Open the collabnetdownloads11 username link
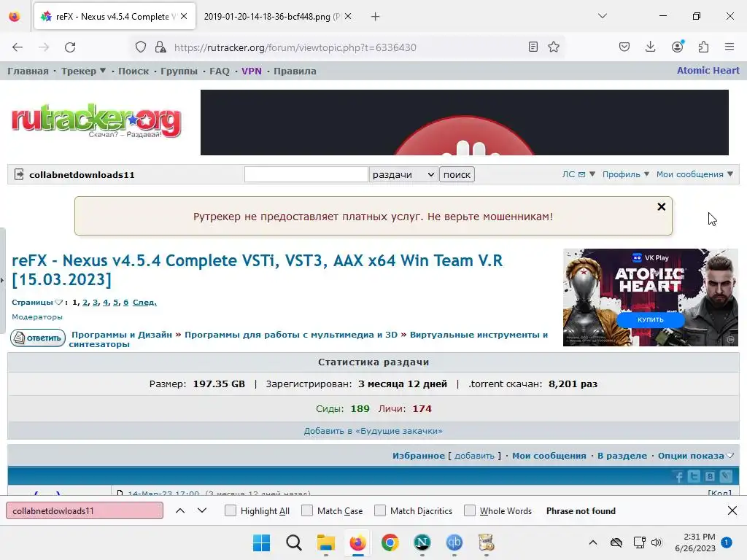Viewport: 747px width, 560px height. pyautogui.click(x=82, y=175)
